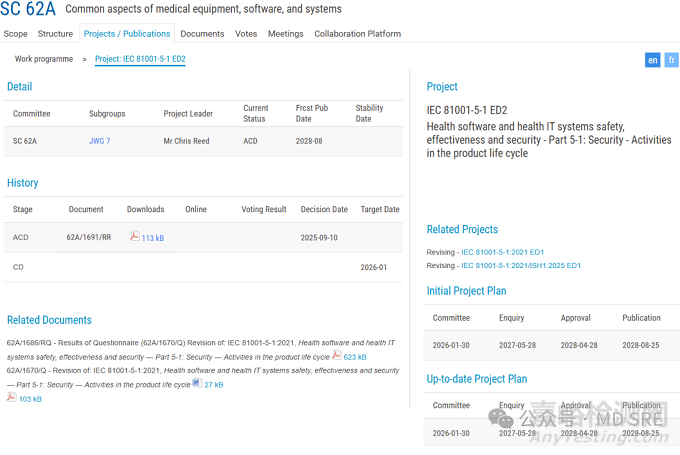The image size is (680, 455).
Task: Open the Meetings tab
Action: tap(285, 34)
